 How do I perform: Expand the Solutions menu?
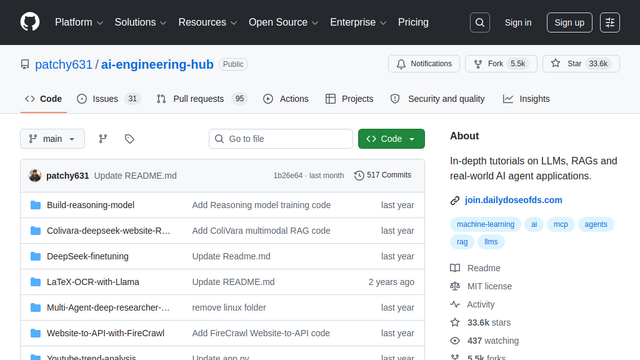pos(140,22)
